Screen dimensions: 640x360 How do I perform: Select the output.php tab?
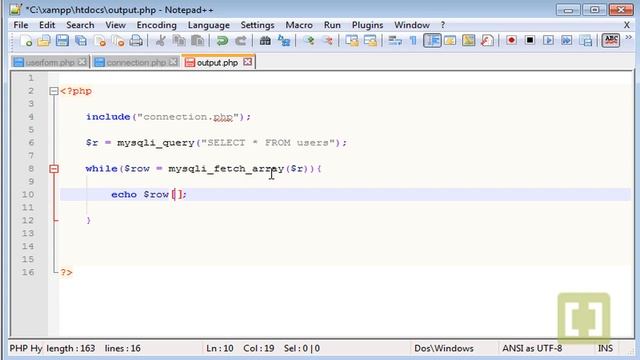coord(218,62)
